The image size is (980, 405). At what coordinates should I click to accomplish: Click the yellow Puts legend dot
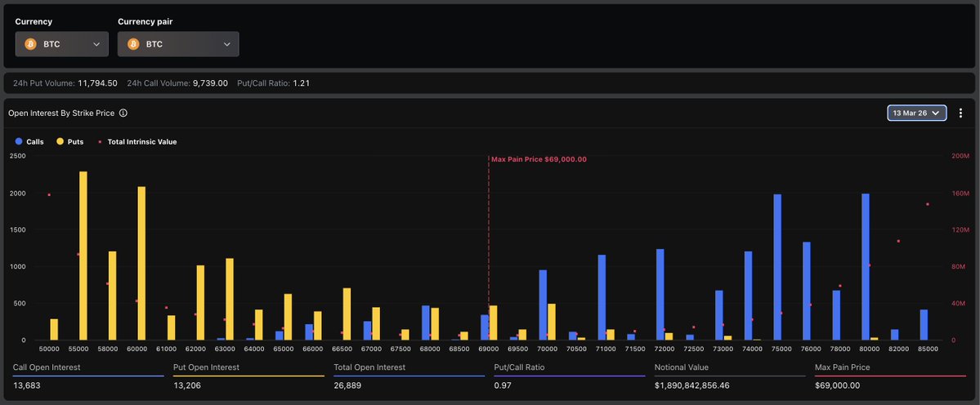tap(60, 142)
